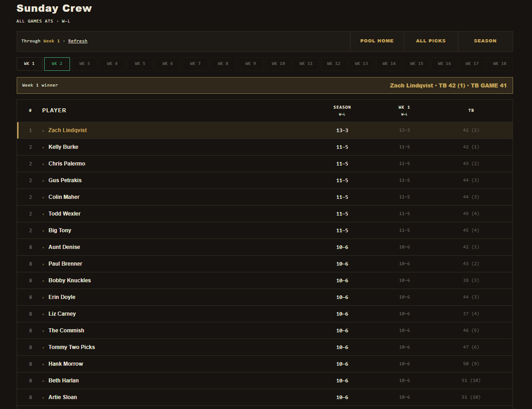Click the name Zach Lindqvist in table

pyautogui.click(x=68, y=130)
